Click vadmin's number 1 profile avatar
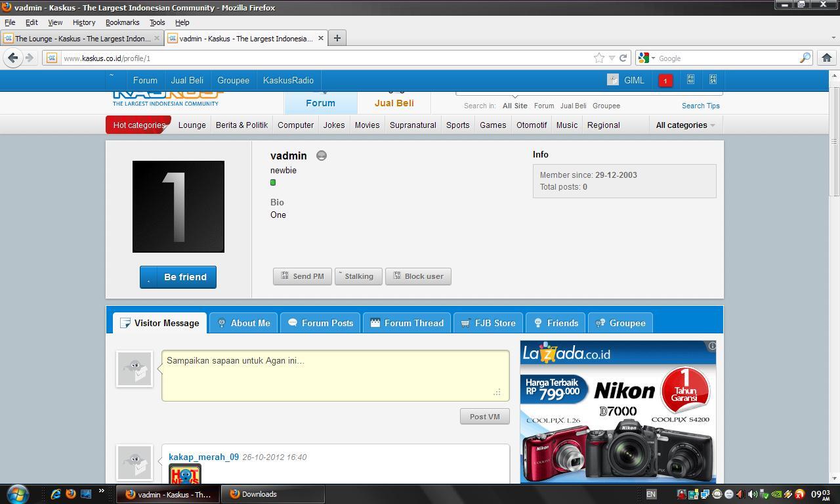The image size is (840, 504). click(x=178, y=207)
